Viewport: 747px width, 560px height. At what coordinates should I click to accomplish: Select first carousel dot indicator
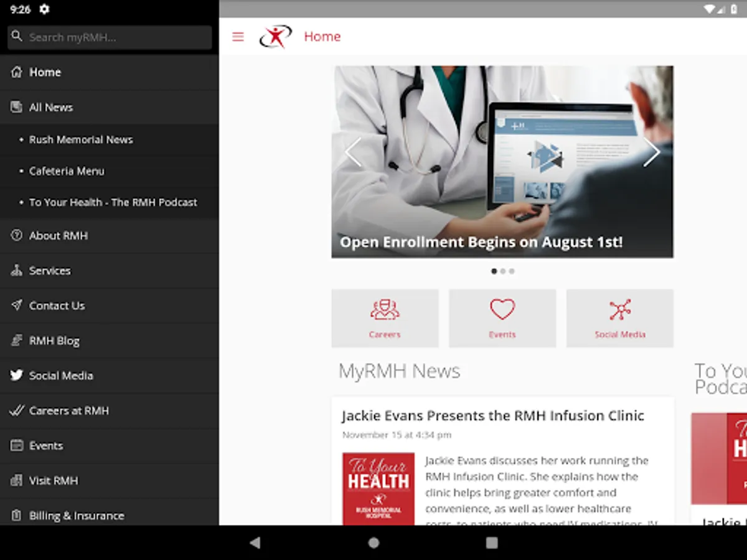point(494,271)
